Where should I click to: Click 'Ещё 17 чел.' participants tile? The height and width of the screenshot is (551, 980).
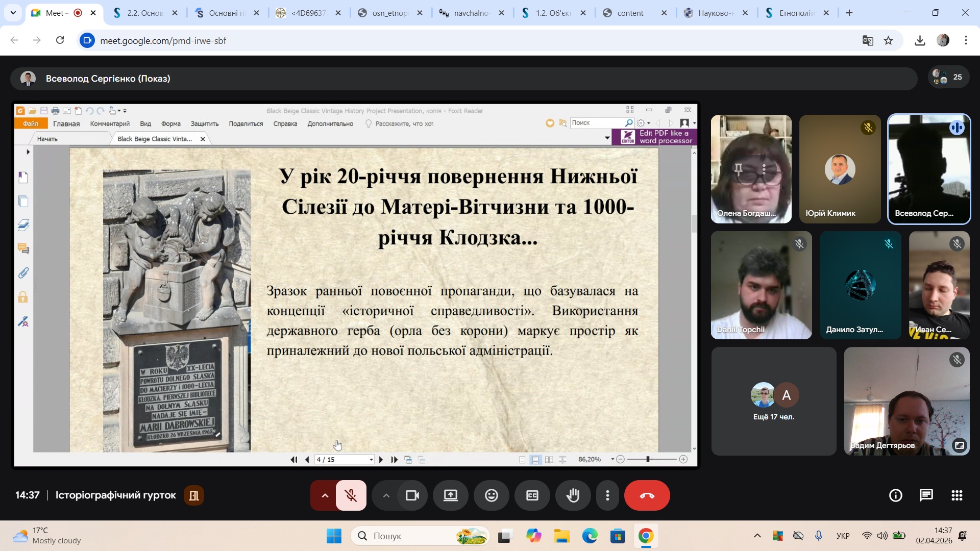[x=773, y=402]
